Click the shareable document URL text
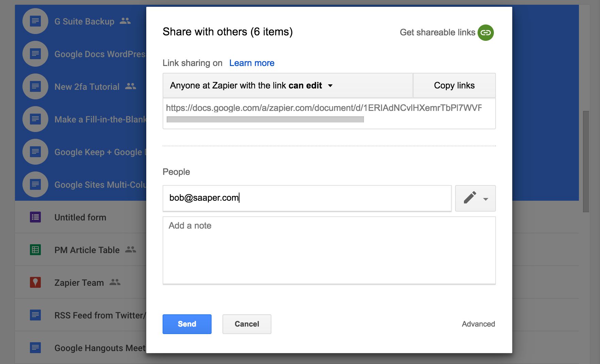 [323, 108]
